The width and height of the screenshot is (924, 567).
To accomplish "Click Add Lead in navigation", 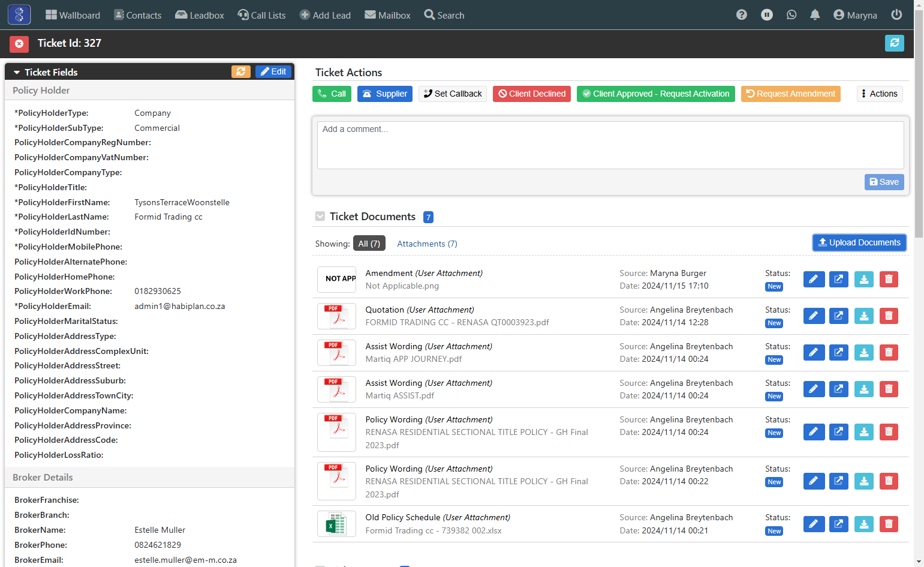I will (325, 15).
